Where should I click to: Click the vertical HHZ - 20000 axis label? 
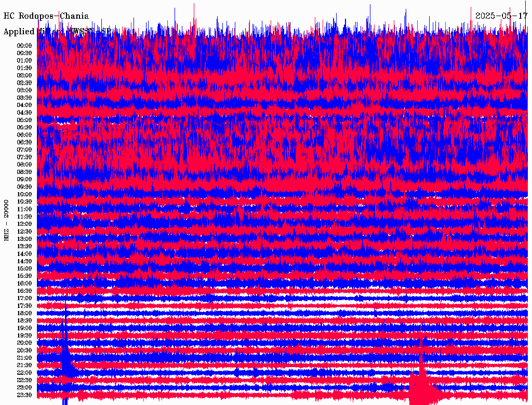(7, 220)
